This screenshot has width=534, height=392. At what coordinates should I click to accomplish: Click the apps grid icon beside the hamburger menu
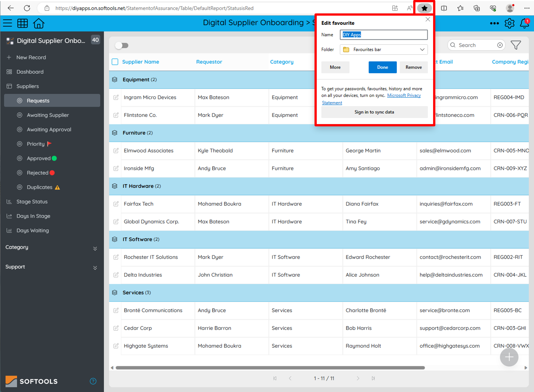click(23, 23)
